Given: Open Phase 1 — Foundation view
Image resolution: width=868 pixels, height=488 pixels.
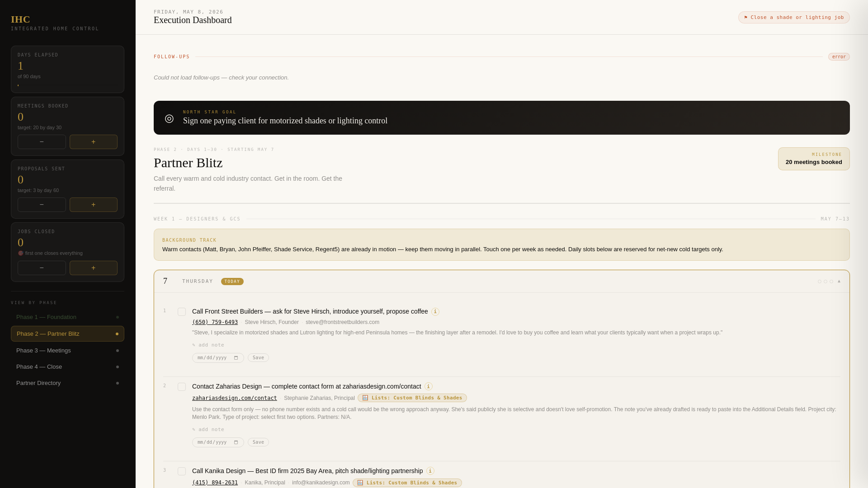Looking at the screenshot, I should [x=67, y=317].
